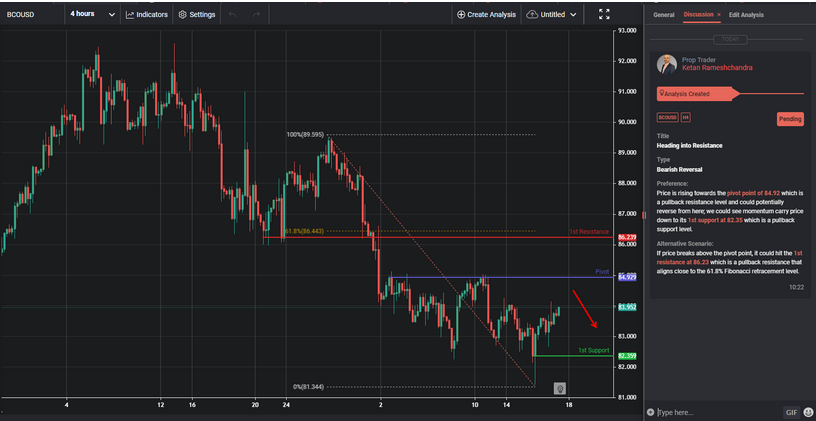Switch to the Discussion tab
This screenshot has height=421, width=816.
pyautogui.click(x=698, y=15)
